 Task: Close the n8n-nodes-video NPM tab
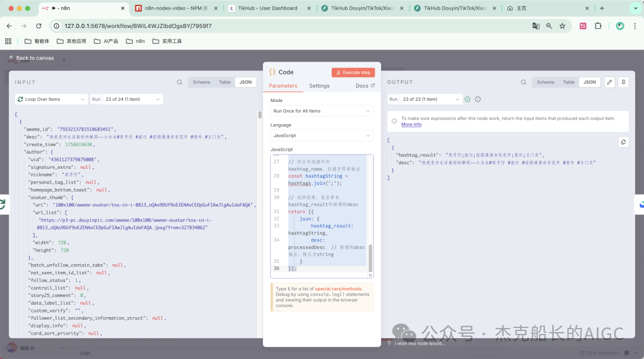pyautogui.click(x=216, y=8)
